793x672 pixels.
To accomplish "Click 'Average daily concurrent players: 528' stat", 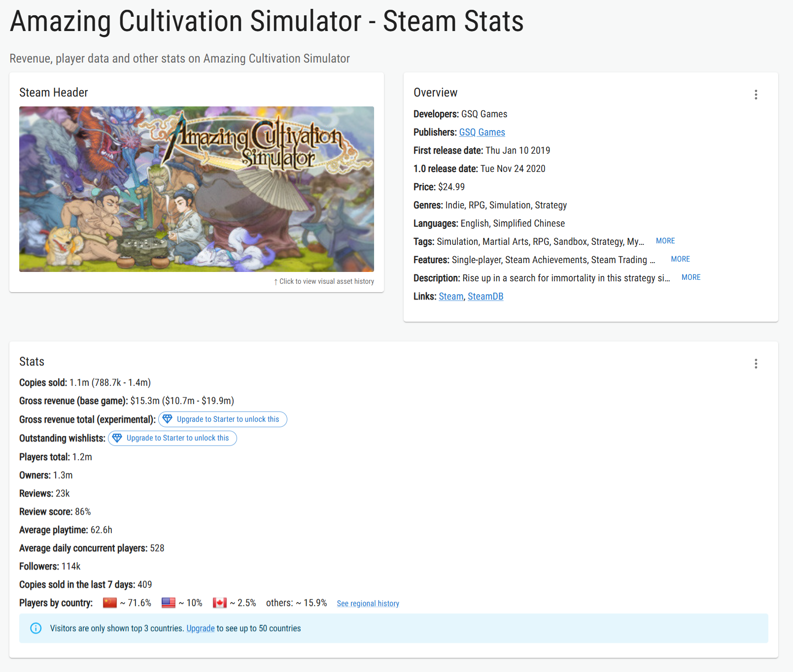I will pyautogui.click(x=92, y=548).
